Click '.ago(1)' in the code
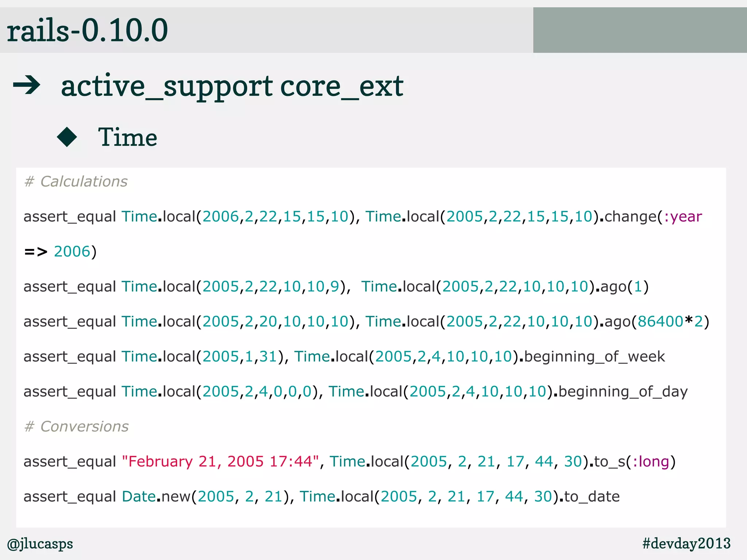The height and width of the screenshot is (560, 747). 622,287
